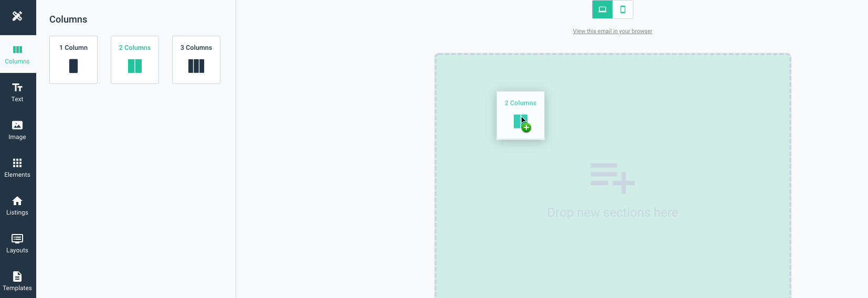868x298 pixels.
Task: Select the 3 Columns block
Action: (x=196, y=60)
